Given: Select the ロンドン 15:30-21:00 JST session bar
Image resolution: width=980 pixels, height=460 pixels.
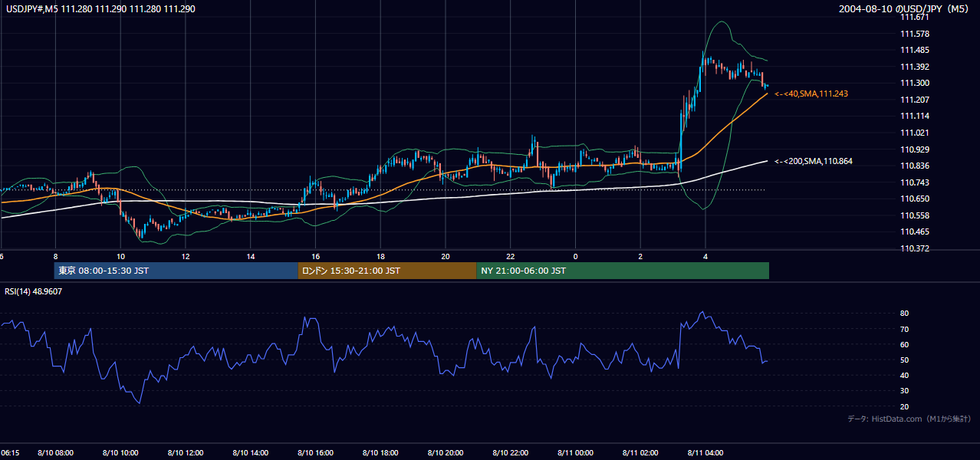Looking at the screenshot, I should (387, 271).
